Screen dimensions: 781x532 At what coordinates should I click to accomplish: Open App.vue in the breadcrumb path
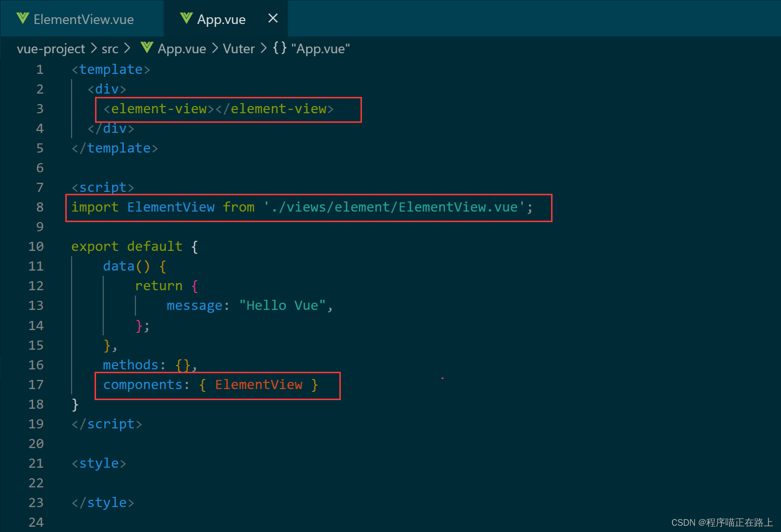182,49
